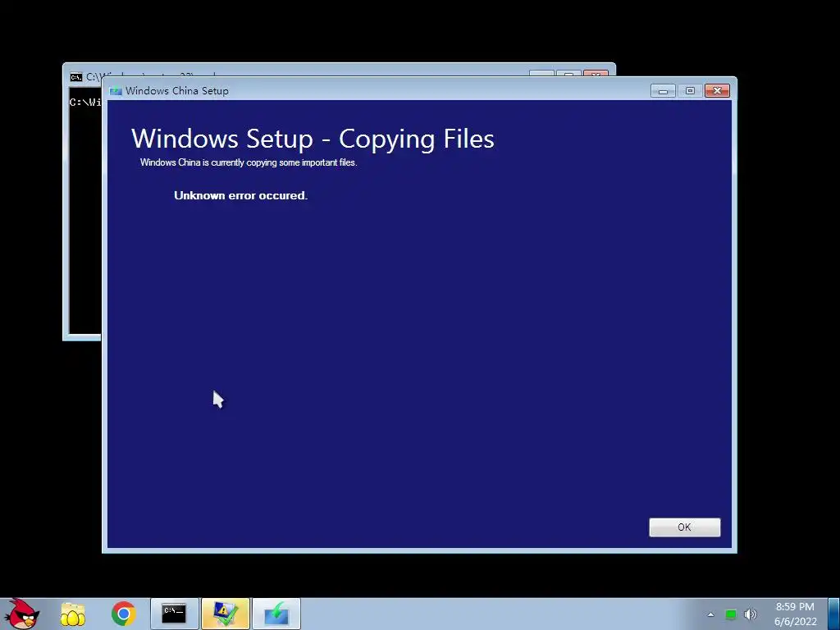Select the 'Unknown error occured.' message text
The height and width of the screenshot is (630, 840).
click(240, 195)
